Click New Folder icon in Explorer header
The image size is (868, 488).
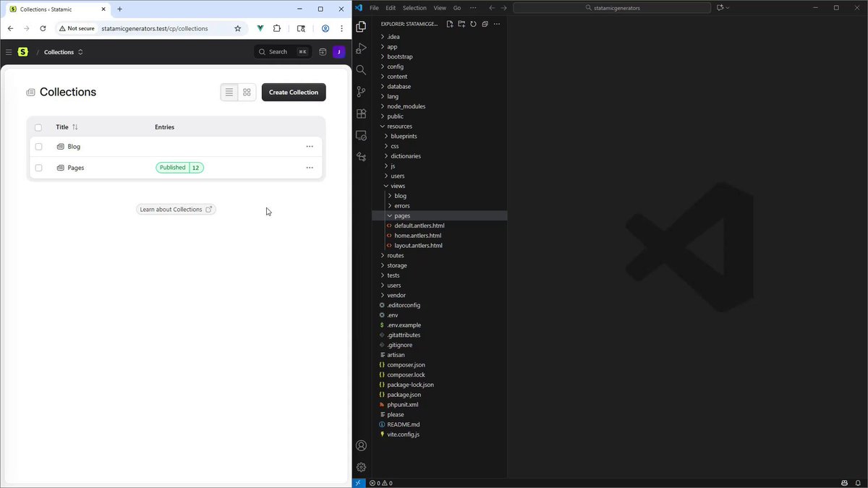pyautogui.click(x=461, y=24)
